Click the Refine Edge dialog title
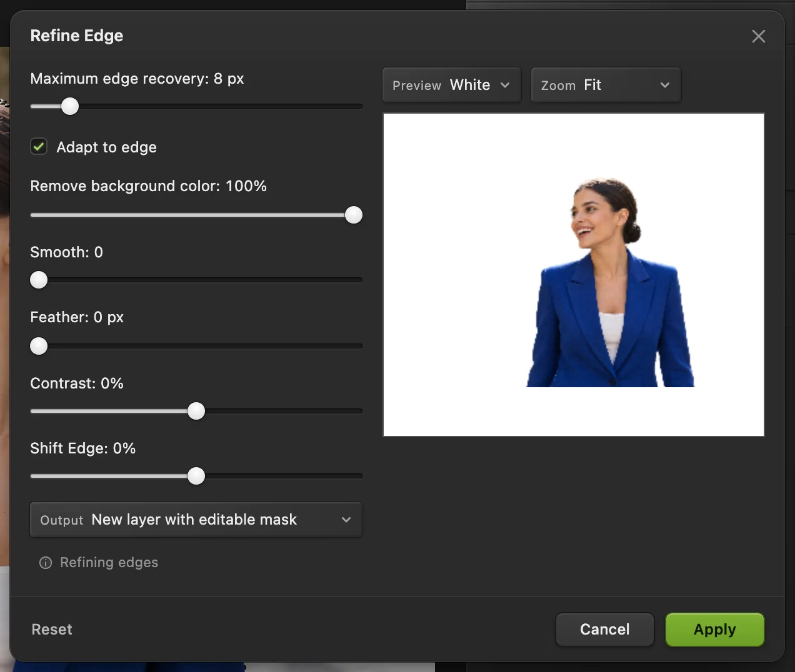This screenshot has height=672, width=795. tap(77, 36)
